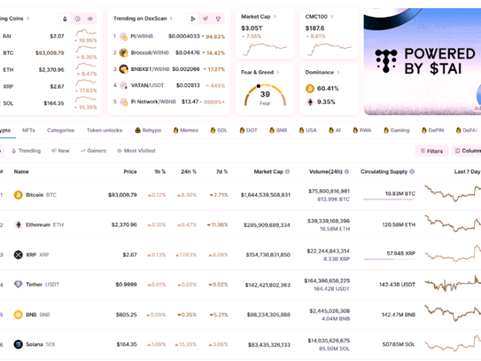Open the Token unlocks tab
Viewport: 481px width, 361px height.
[x=104, y=130]
